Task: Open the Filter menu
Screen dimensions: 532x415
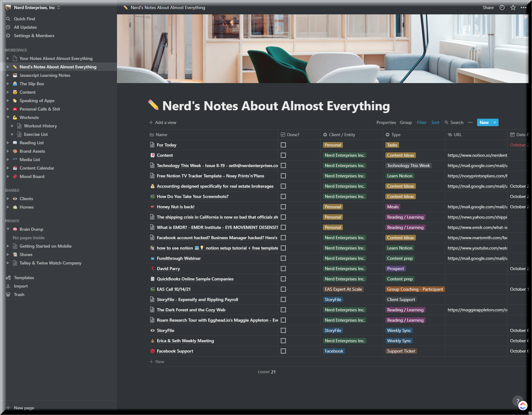Action: click(422, 122)
